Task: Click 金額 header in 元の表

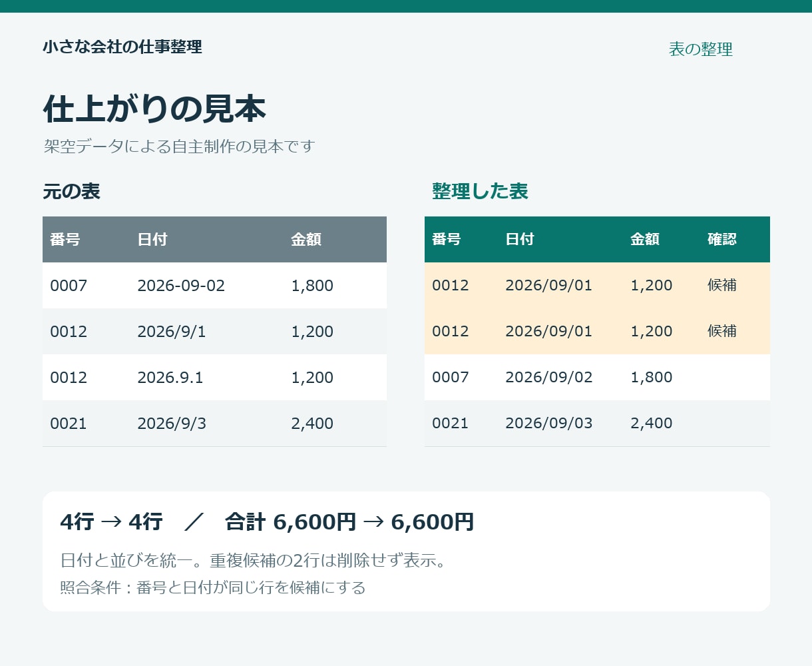Action: tap(306, 240)
